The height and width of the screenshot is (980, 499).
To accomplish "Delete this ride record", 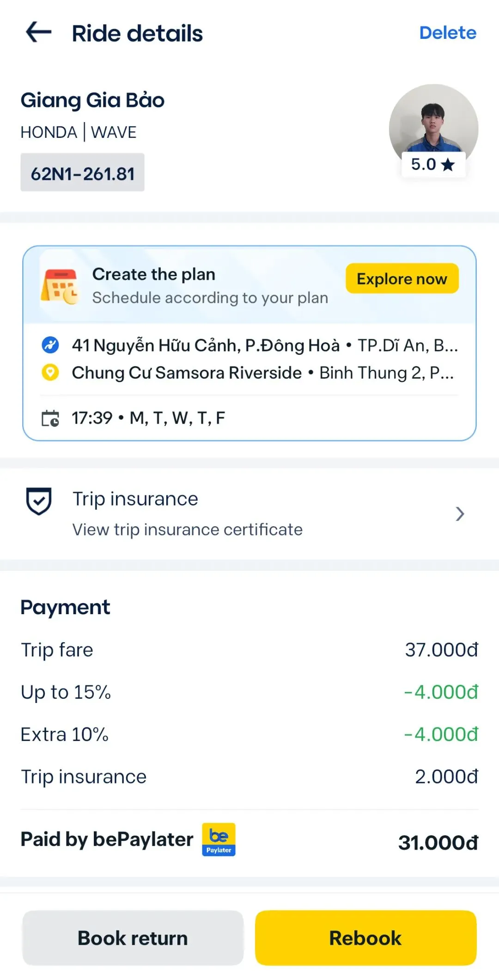I will (447, 33).
